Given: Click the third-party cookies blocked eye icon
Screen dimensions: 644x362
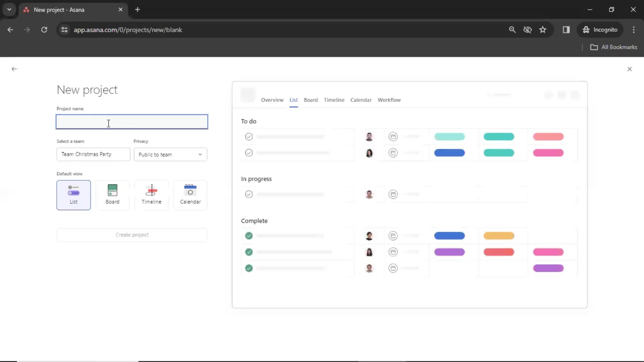Looking at the screenshot, I should 528,30.
